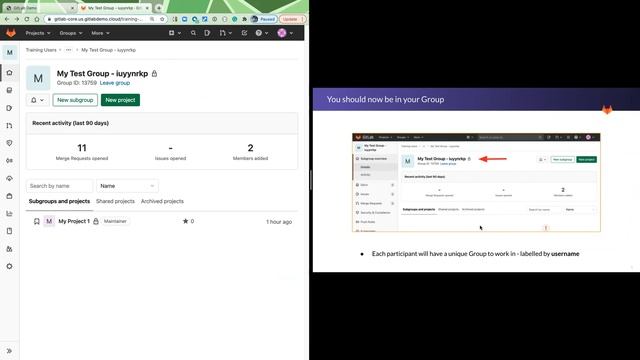Click the slide title 'You should now be in your Group'
Screen dimensions: 640x360
tap(385, 99)
